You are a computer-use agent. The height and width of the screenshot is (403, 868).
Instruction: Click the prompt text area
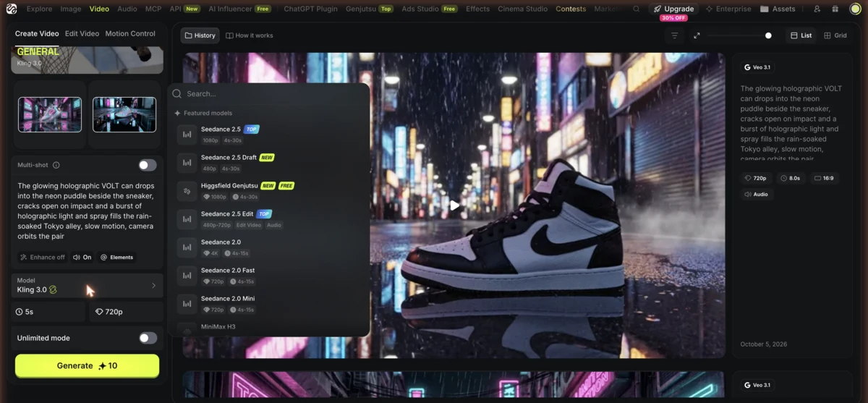87,211
